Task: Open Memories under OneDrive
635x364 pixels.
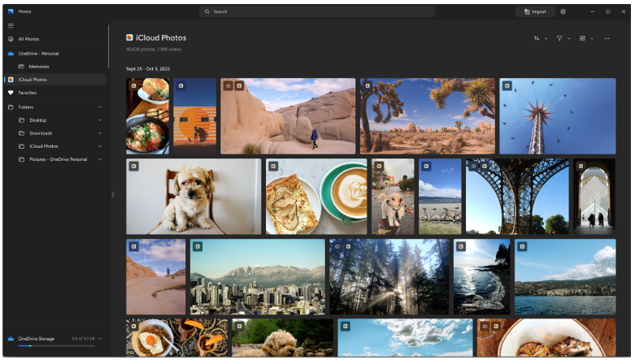Action: click(x=39, y=67)
